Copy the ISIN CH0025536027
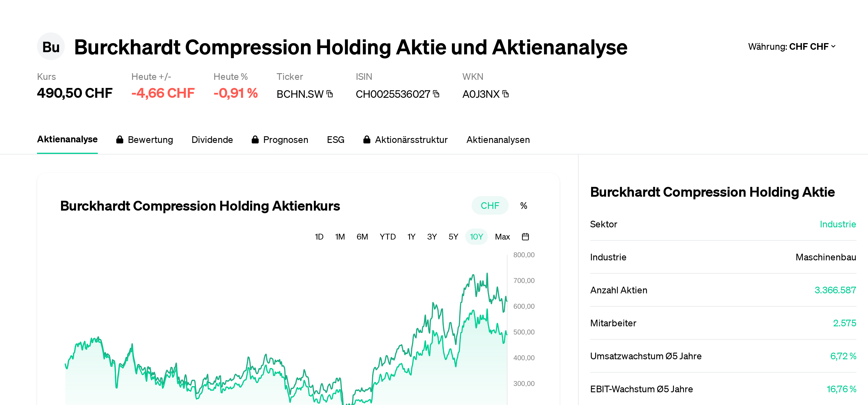The height and width of the screenshot is (405, 868). [436, 94]
